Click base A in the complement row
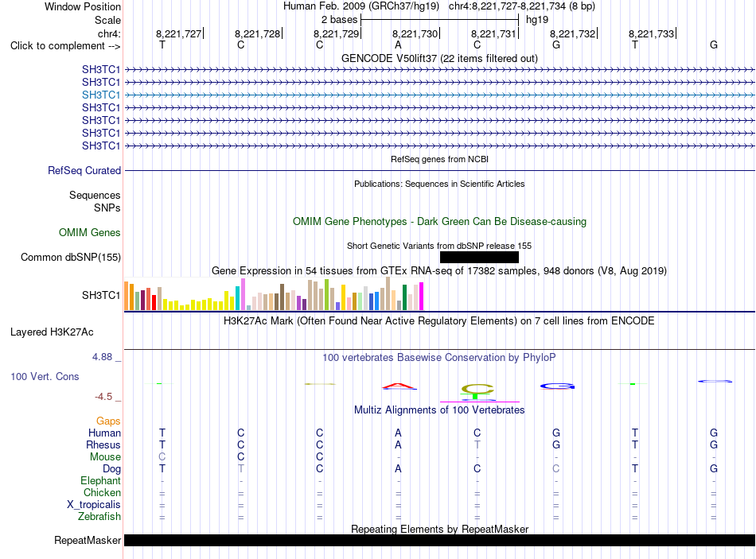This screenshot has width=756, height=559. pos(398,45)
